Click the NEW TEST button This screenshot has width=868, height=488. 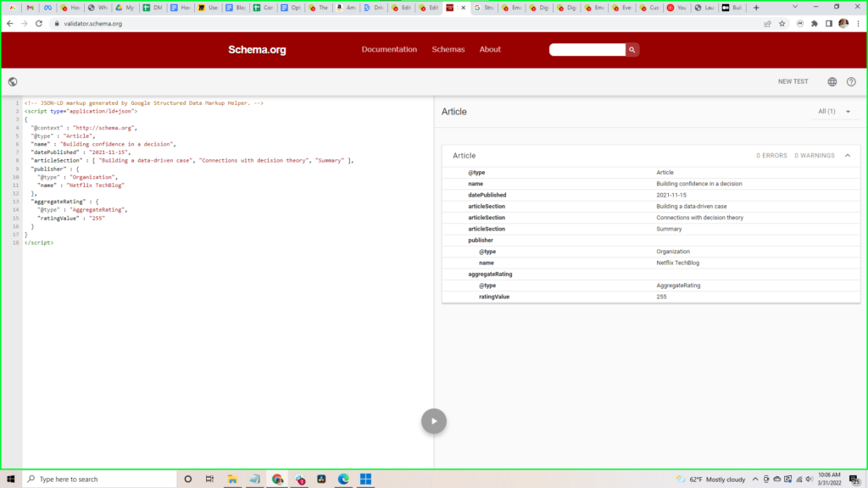point(793,82)
